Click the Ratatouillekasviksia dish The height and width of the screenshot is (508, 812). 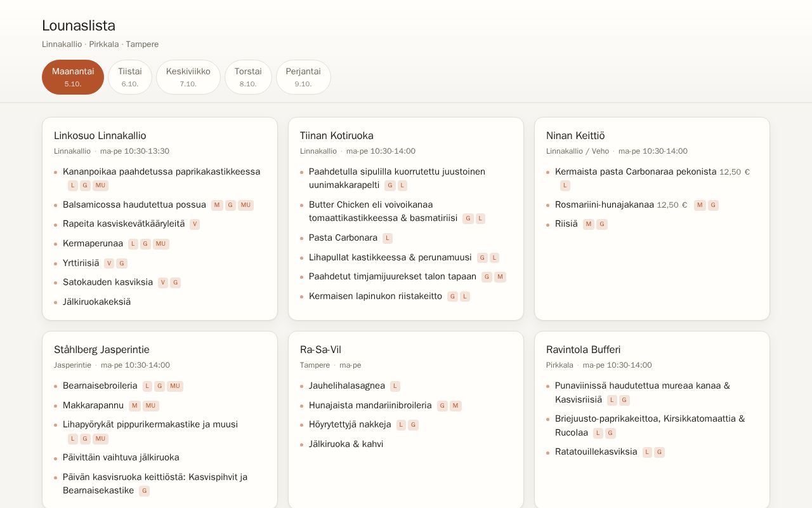[x=596, y=451]
